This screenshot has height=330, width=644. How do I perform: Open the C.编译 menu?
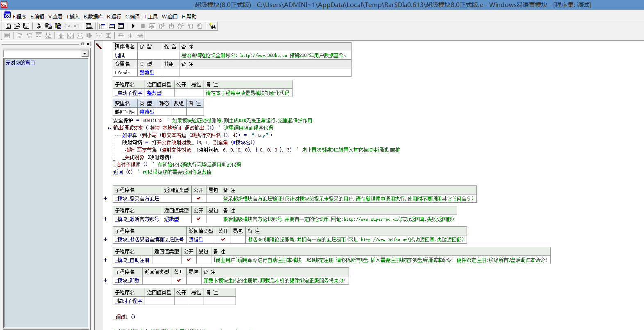click(x=132, y=17)
